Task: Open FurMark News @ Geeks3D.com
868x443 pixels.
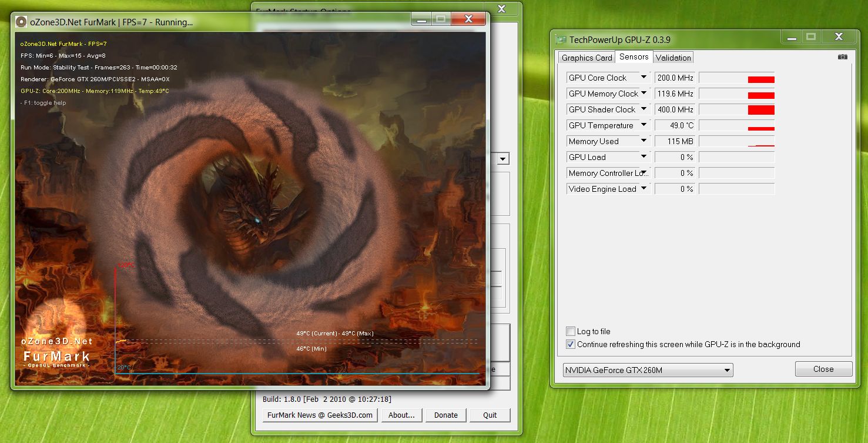Action: (x=320, y=415)
